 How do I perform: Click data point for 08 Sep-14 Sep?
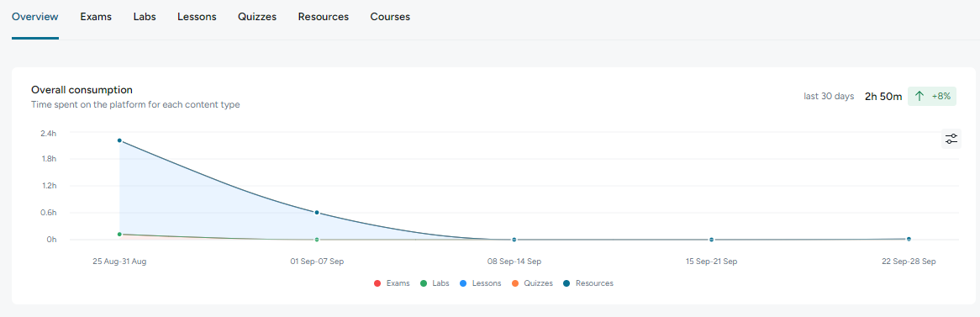514,240
